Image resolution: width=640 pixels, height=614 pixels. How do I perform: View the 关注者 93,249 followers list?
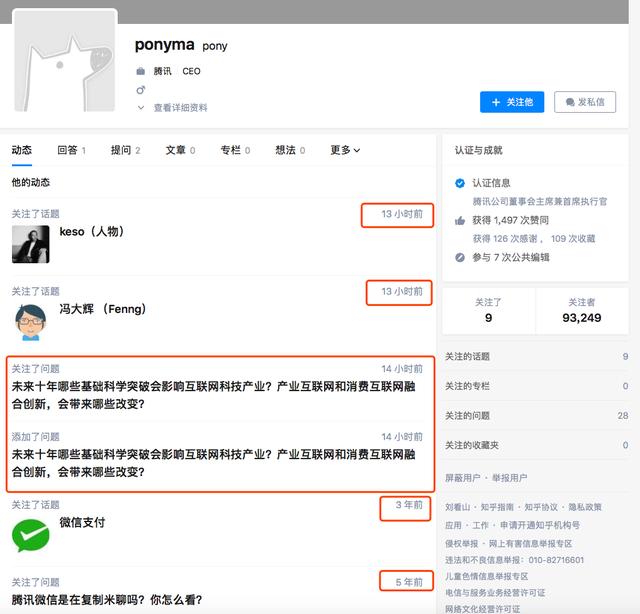(582, 311)
